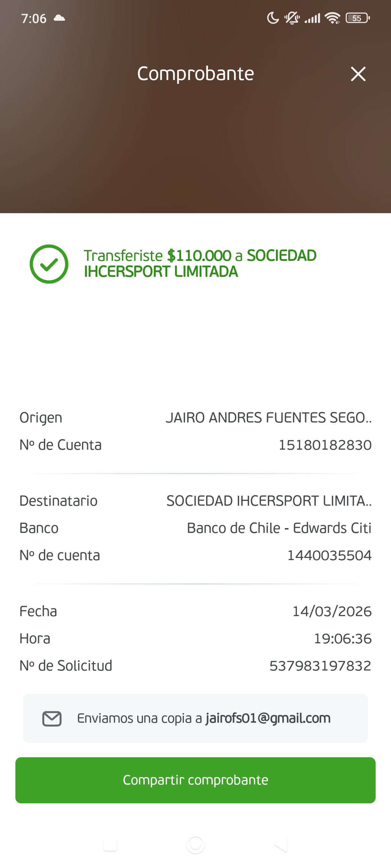The width and height of the screenshot is (391, 868).
Task: Tap the Comprobante header title
Action: point(195,74)
